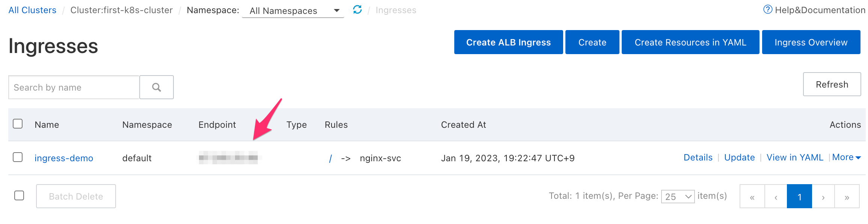Select page number 1
Viewport: 868px width, 224px height.
coord(799,196)
